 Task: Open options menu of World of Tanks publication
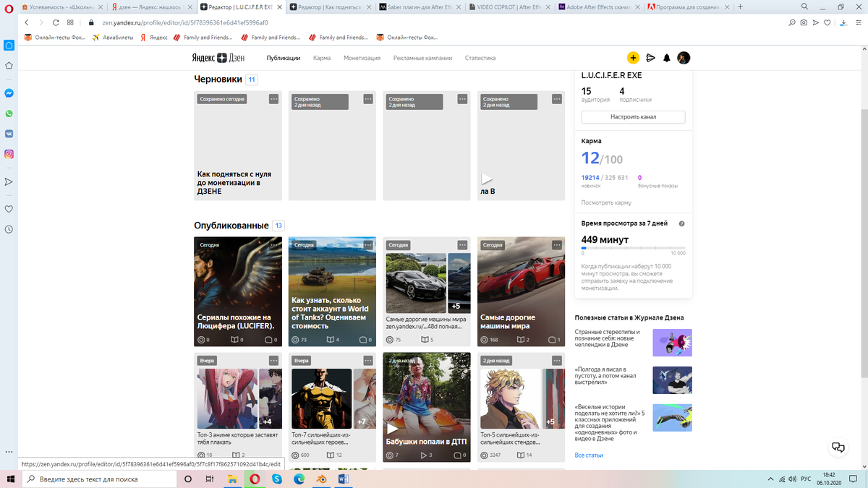click(367, 245)
